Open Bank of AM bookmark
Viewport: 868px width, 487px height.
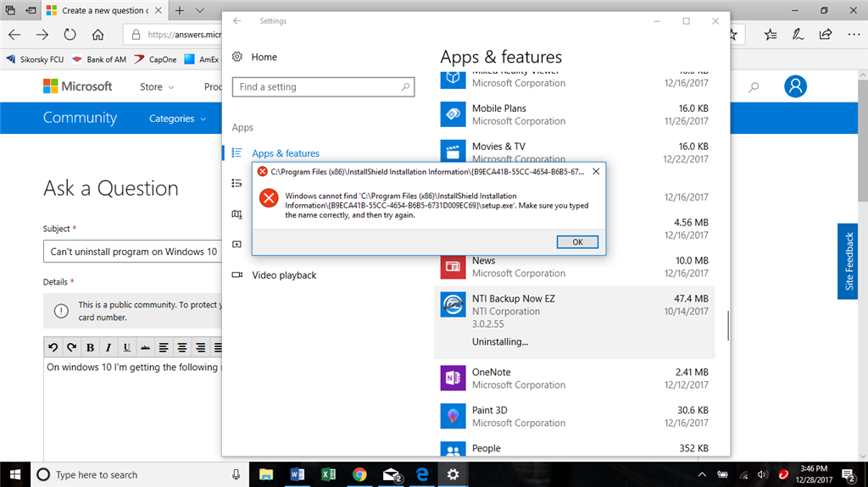(x=99, y=59)
